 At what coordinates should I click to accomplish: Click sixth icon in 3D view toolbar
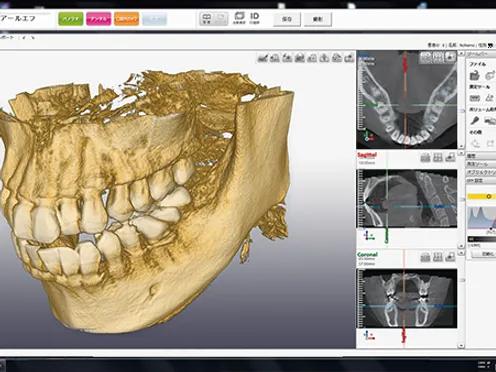coord(324,58)
